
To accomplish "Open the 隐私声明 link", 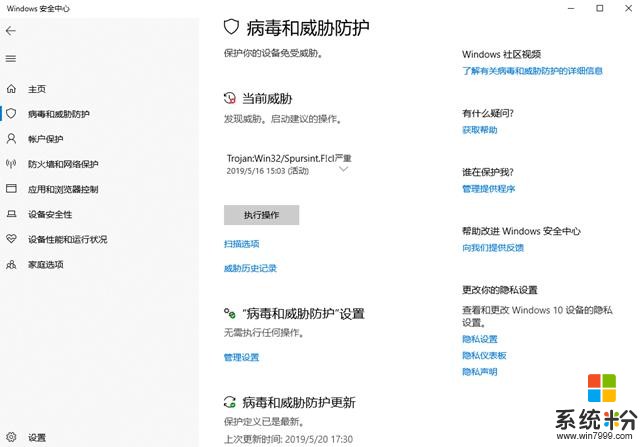I will (x=480, y=371).
